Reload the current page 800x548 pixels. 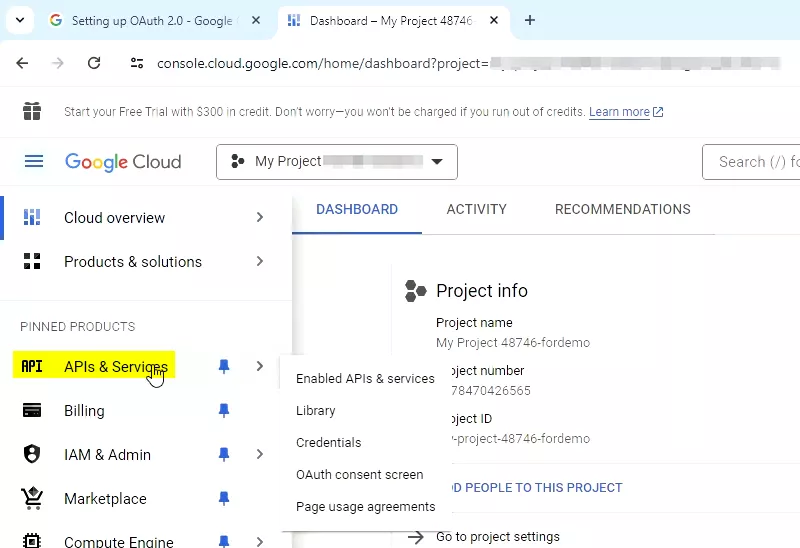point(94,63)
